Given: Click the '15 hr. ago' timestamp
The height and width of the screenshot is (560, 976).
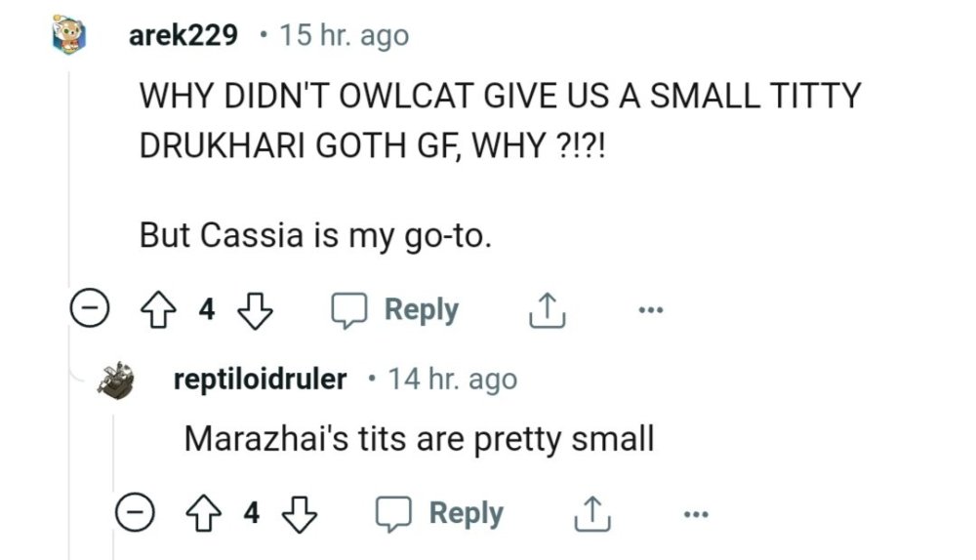Looking at the screenshot, I should pyautogui.click(x=344, y=36).
